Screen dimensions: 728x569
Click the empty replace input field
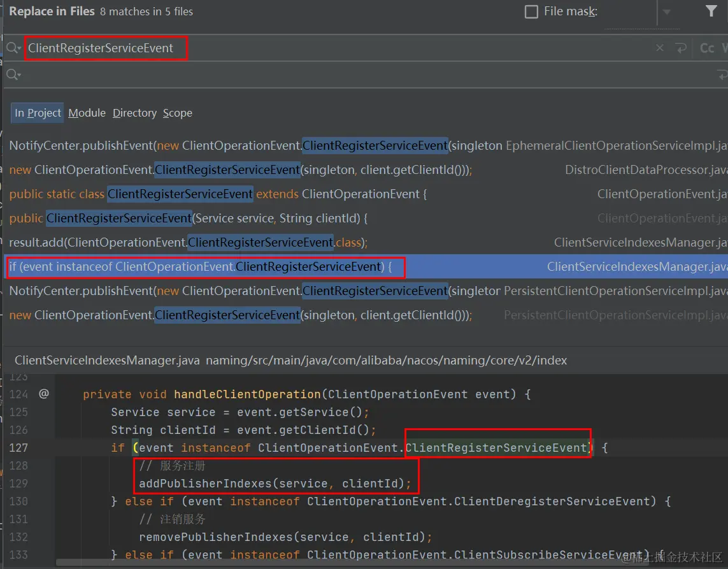(367, 75)
